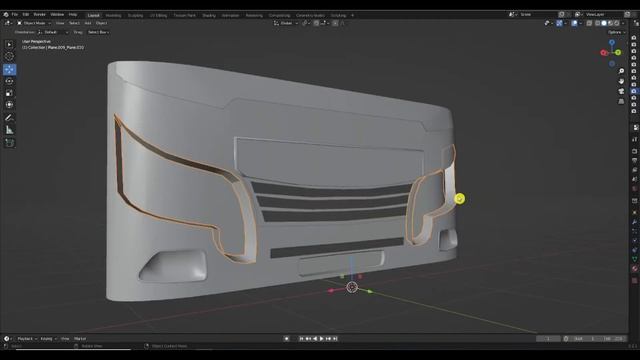Select the Add Cube tool
The height and width of the screenshot is (360, 640).
(9, 143)
